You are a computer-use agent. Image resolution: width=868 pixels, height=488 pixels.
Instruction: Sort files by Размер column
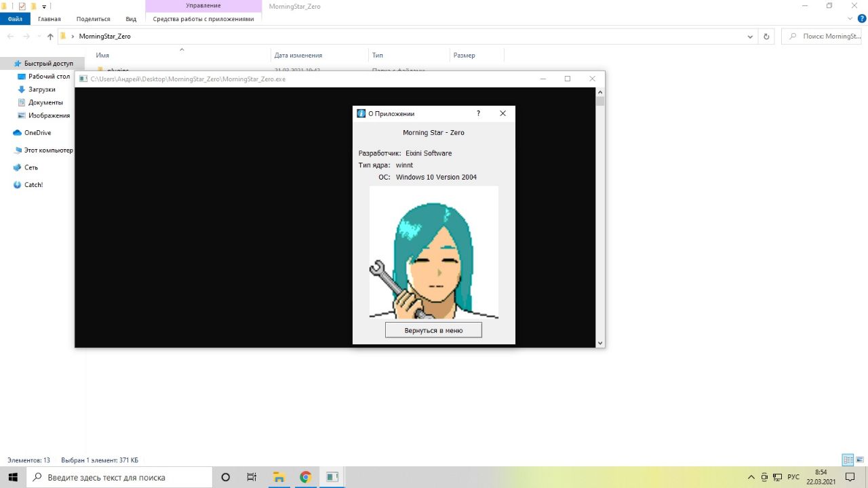465,55
